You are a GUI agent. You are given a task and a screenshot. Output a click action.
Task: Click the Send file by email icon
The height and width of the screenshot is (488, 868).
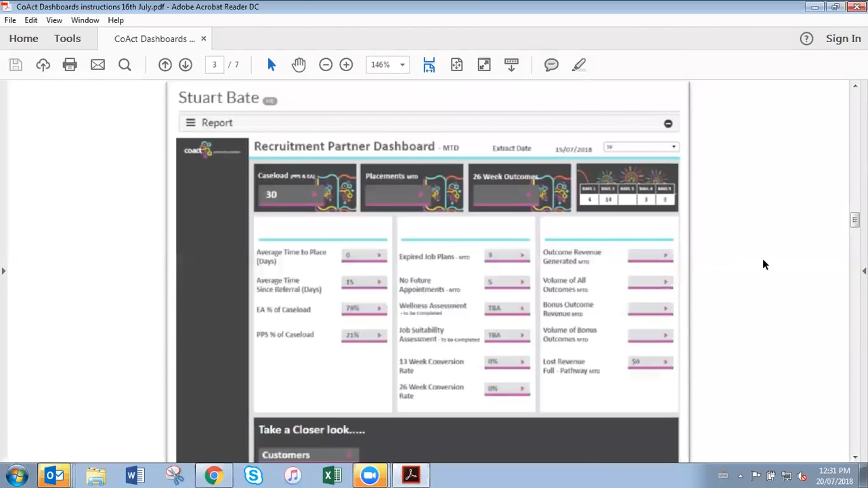(98, 65)
